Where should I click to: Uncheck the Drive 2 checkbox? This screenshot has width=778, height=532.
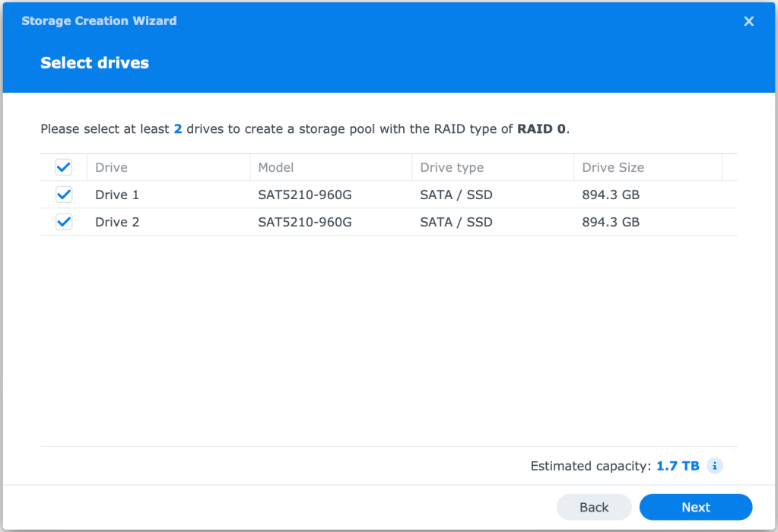tap(64, 222)
